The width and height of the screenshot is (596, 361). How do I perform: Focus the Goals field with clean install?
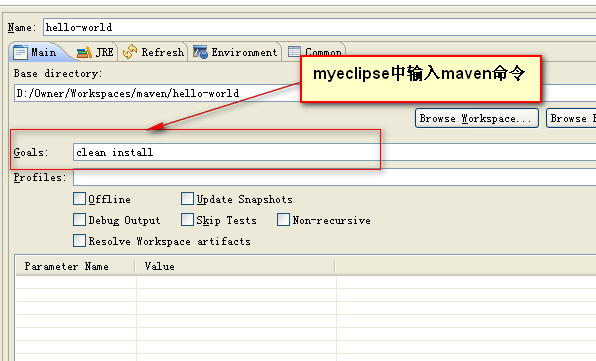334,152
